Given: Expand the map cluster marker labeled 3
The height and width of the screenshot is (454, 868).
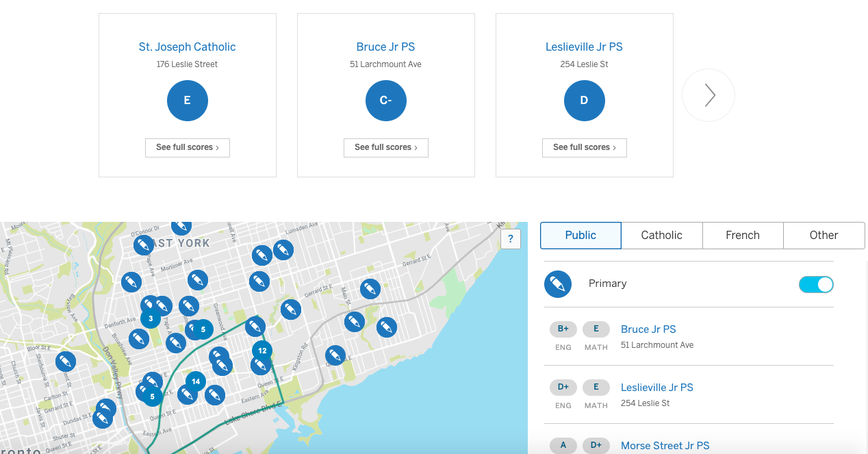Looking at the screenshot, I should coord(151,318).
